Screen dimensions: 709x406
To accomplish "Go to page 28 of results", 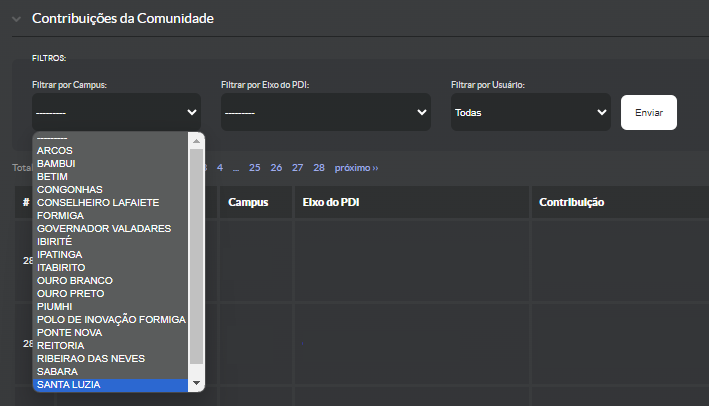I will (319, 167).
